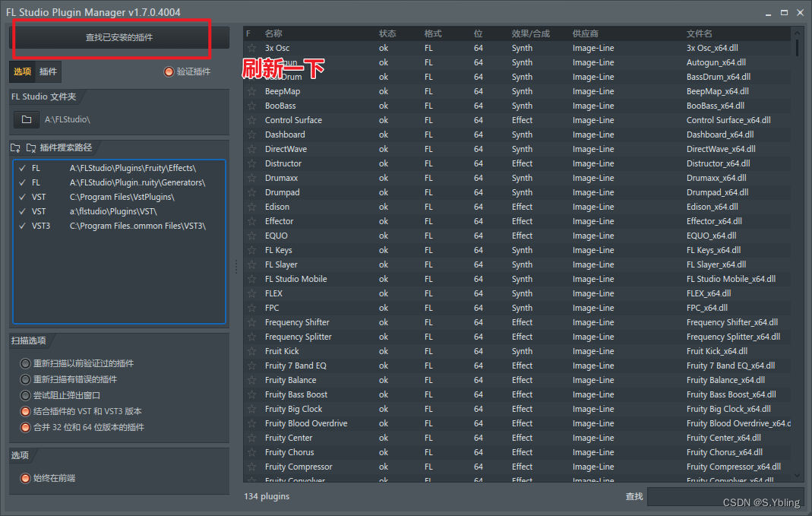812x516 pixels.
Task: Open FL Studio folder browse icon
Action: coord(27,119)
